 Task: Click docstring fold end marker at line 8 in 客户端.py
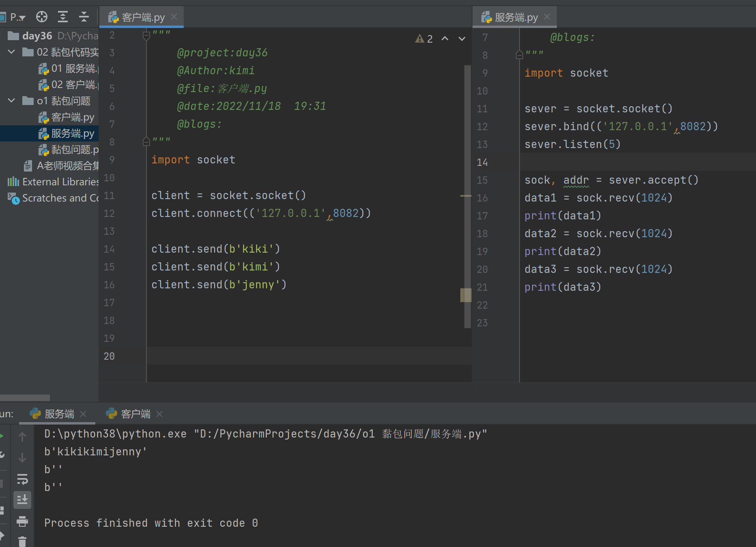(146, 142)
